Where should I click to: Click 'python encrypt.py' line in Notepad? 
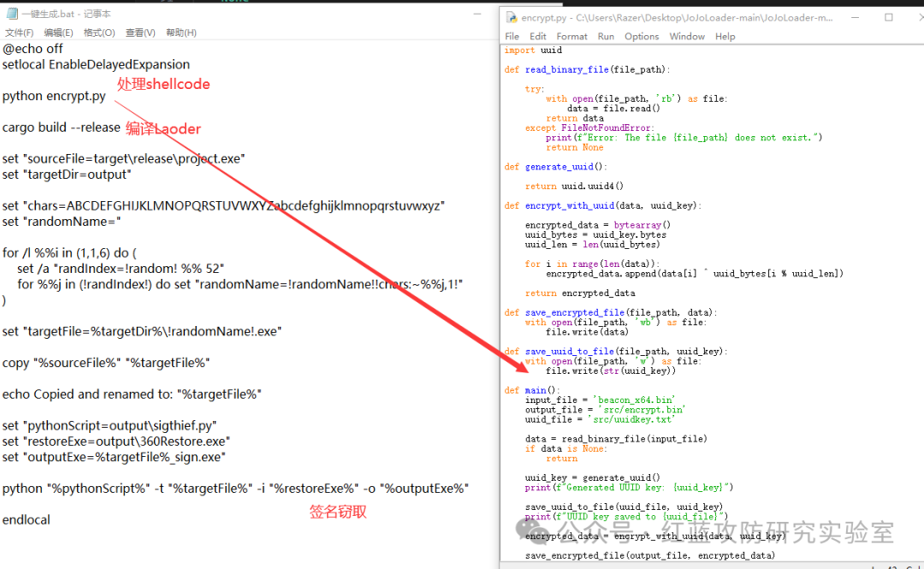click(x=54, y=96)
